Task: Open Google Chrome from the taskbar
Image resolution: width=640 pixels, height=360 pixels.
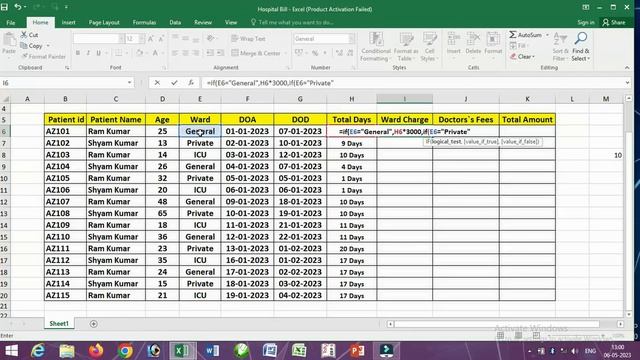Action: [x=125, y=351]
